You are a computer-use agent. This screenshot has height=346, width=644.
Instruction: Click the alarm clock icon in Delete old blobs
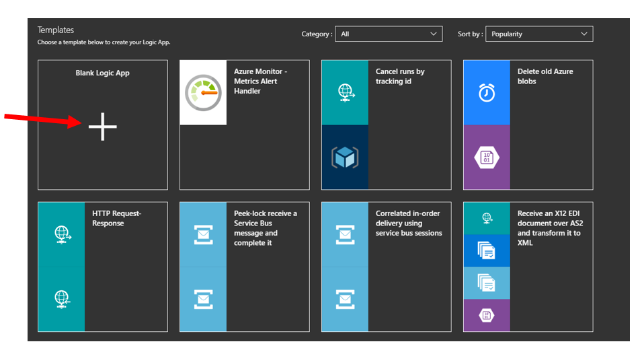pyautogui.click(x=487, y=93)
